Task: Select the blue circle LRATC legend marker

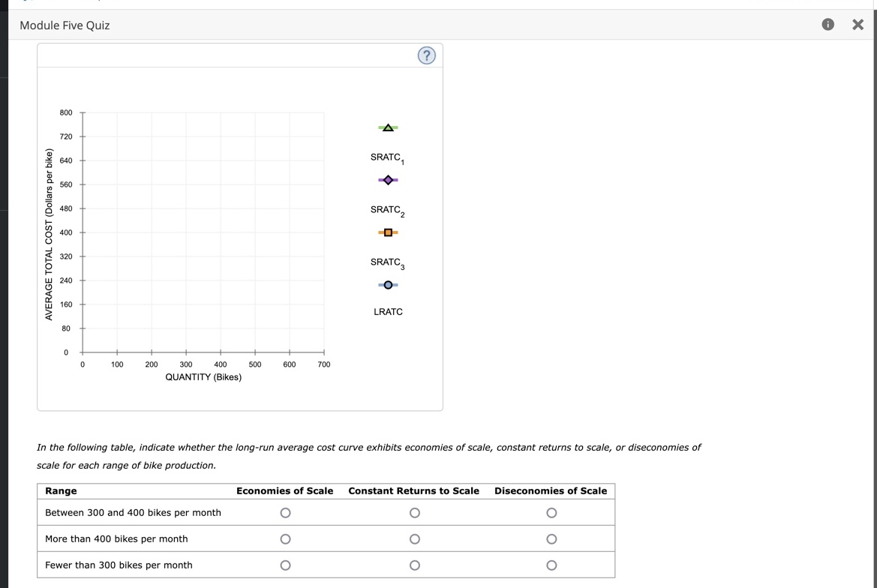Action: pyautogui.click(x=388, y=284)
